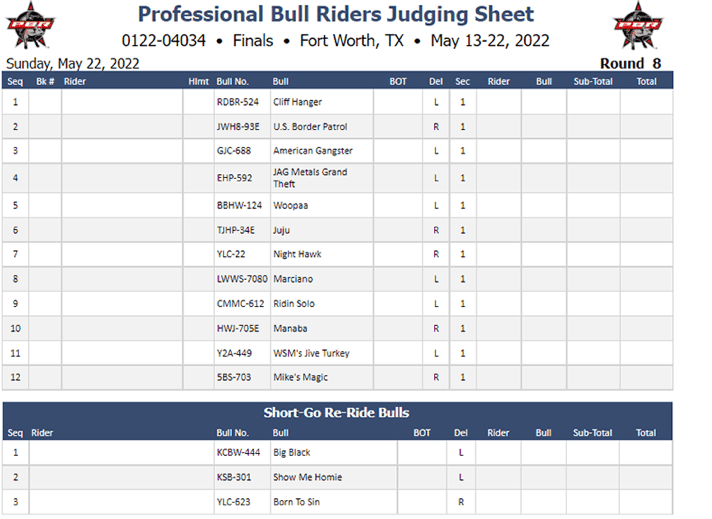Screen dimensions: 712x519
Task: Click the BOT cell for Marciano
Action: [398, 279]
